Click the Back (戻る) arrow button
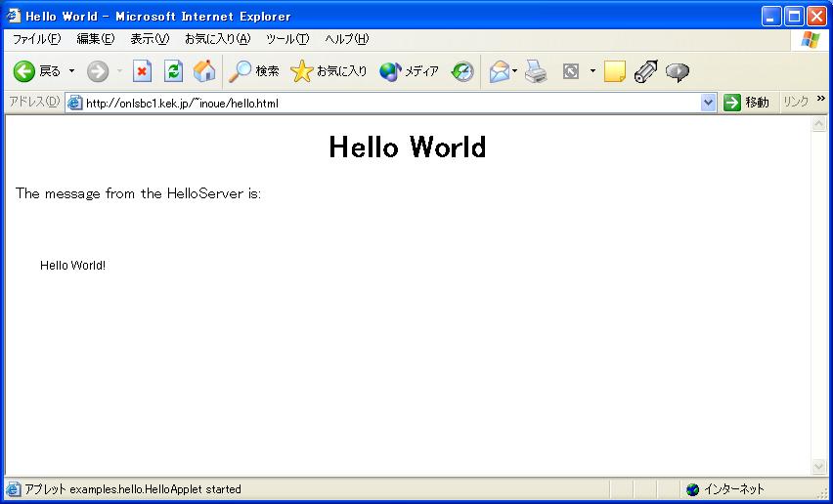This screenshot has height=504, width=833. click(24, 71)
